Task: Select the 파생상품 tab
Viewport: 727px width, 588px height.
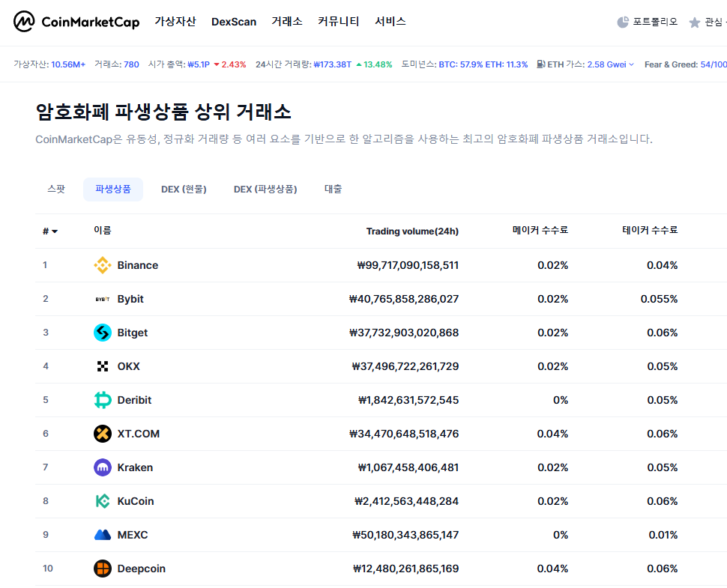Action: click(113, 189)
